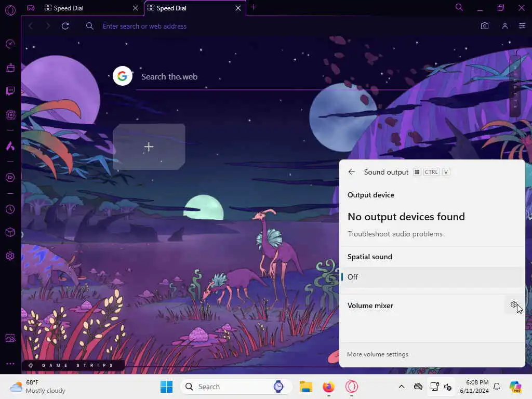Click the "Volume mixer" heading
This screenshot has height=399, width=532.
click(370, 305)
